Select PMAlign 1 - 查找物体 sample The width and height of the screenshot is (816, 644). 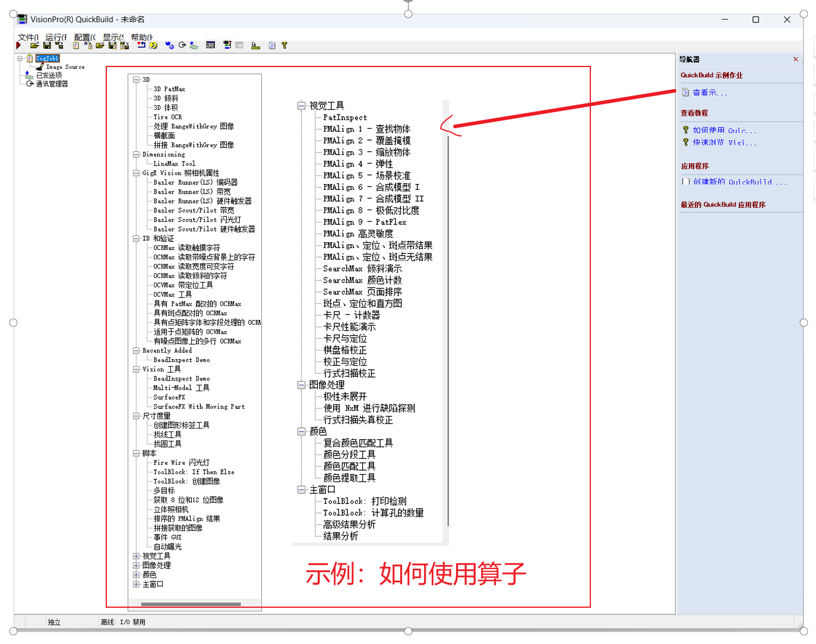point(366,129)
